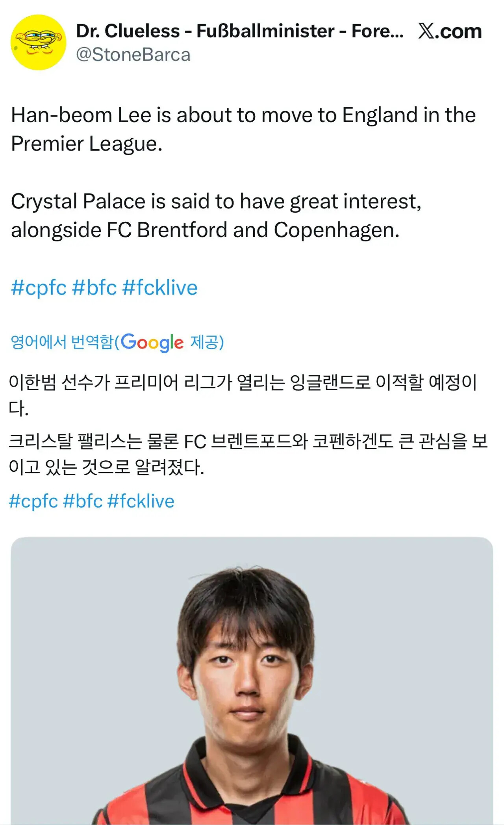The height and width of the screenshot is (825, 504).
Task: Click the X.com logo
Action: 450,31
